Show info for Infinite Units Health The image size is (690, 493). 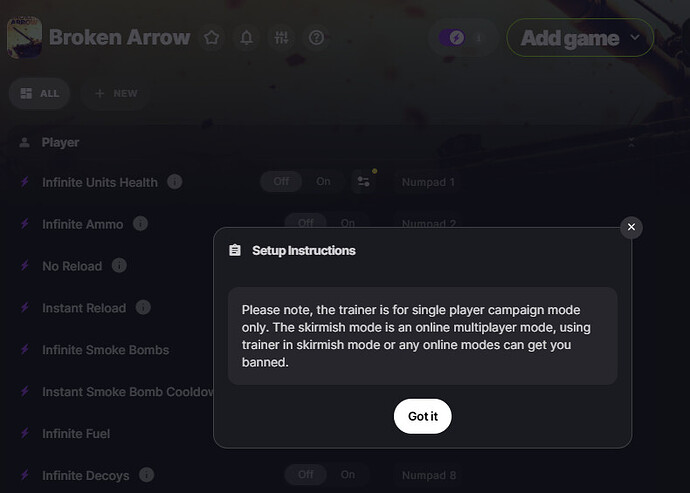point(175,182)
